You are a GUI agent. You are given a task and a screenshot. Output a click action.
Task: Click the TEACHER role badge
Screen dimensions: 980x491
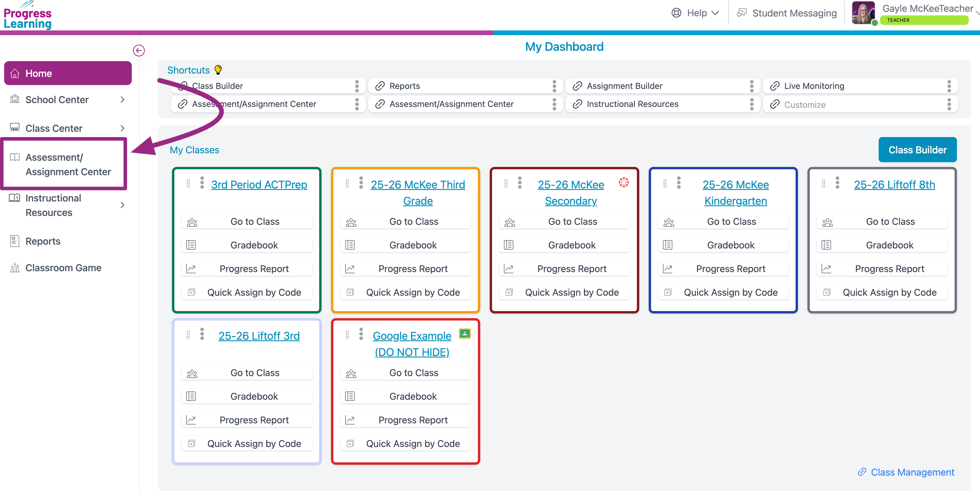point(924,20)
